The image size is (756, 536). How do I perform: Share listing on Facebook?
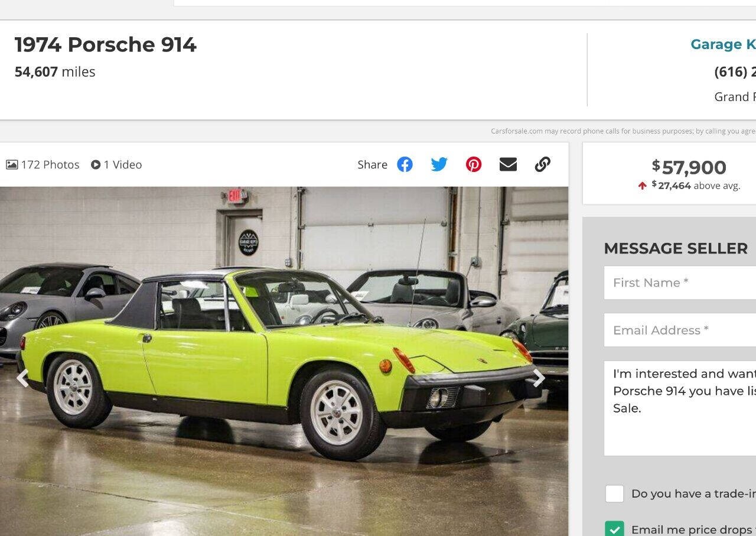click(x=405, y=164)
